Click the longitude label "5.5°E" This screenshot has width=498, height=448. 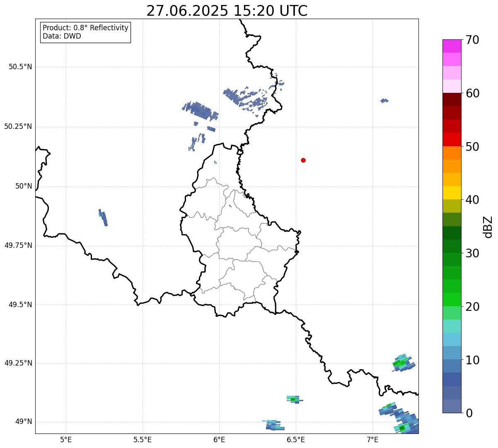coord(143,439)
